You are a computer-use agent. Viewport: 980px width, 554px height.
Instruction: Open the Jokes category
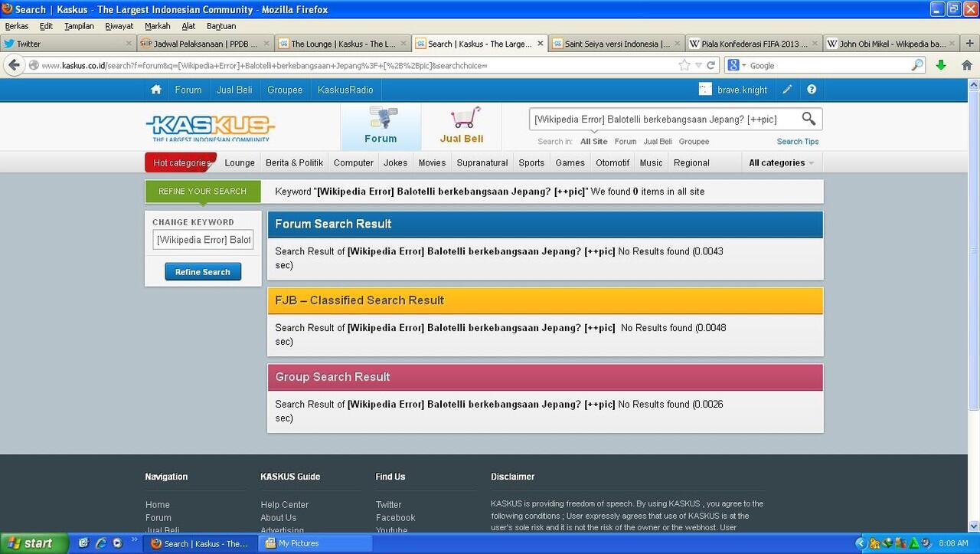tap(396, 162)
